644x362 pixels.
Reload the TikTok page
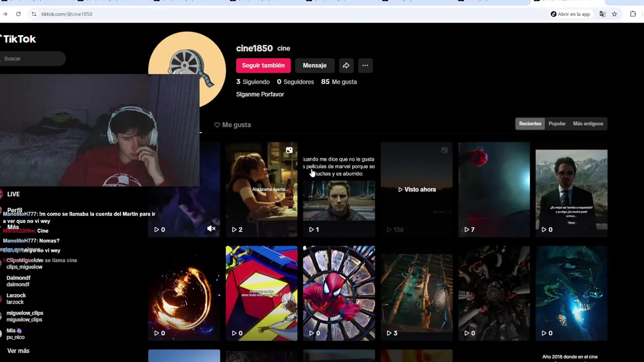18,14
